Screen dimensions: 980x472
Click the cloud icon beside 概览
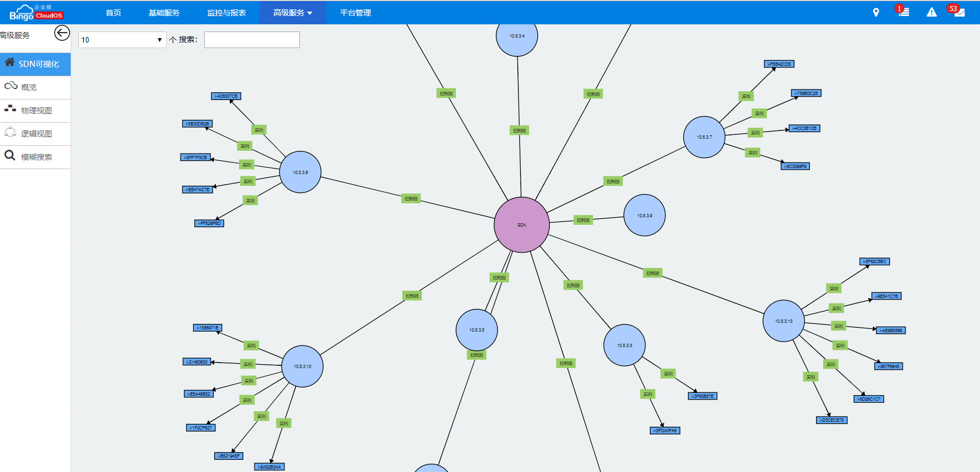tap(10, 86)
